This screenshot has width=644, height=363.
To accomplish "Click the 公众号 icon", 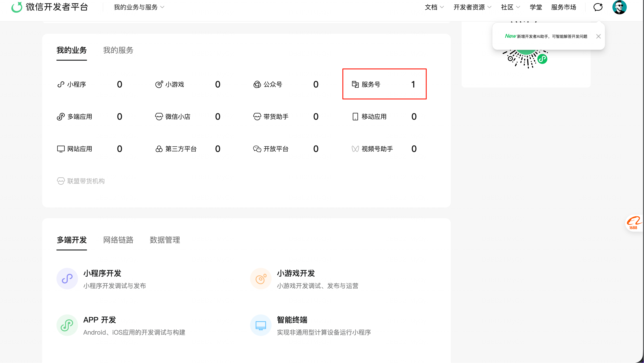I will click(x=257, y=84).
